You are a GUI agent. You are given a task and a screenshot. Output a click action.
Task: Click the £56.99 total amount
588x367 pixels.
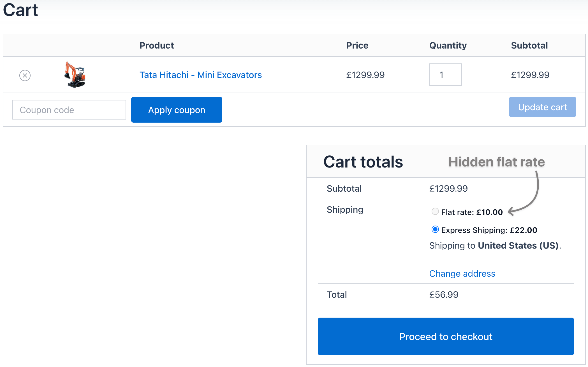click(444, 295)
